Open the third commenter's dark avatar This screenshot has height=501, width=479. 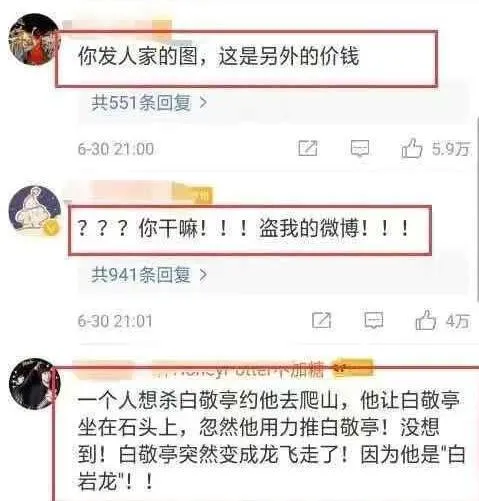33,383
